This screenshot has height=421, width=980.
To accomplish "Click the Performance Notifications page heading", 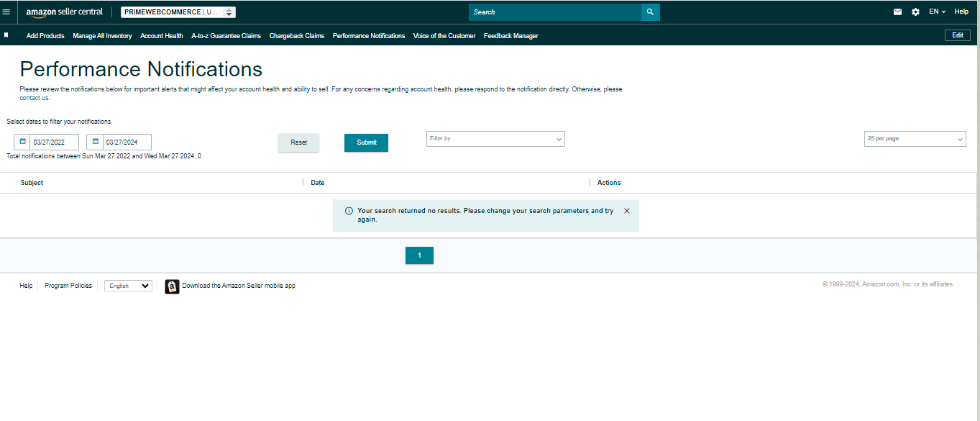I will [141, 69].
